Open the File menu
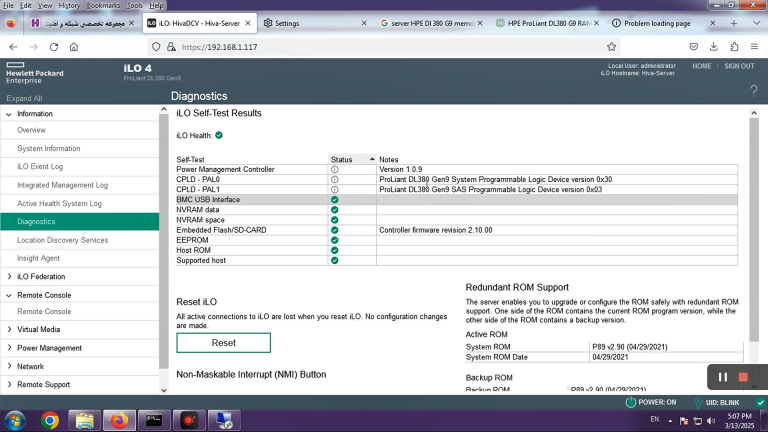 8,5
